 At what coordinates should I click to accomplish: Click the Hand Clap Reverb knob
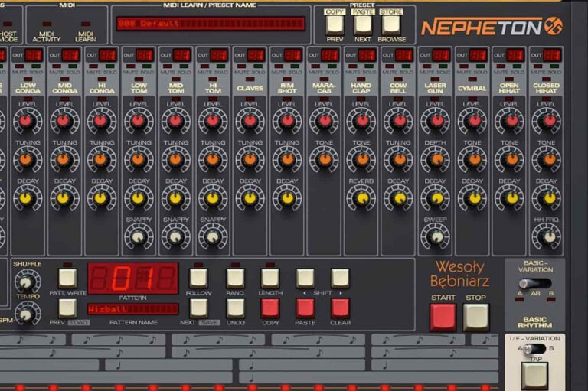[x=361, y=198]
